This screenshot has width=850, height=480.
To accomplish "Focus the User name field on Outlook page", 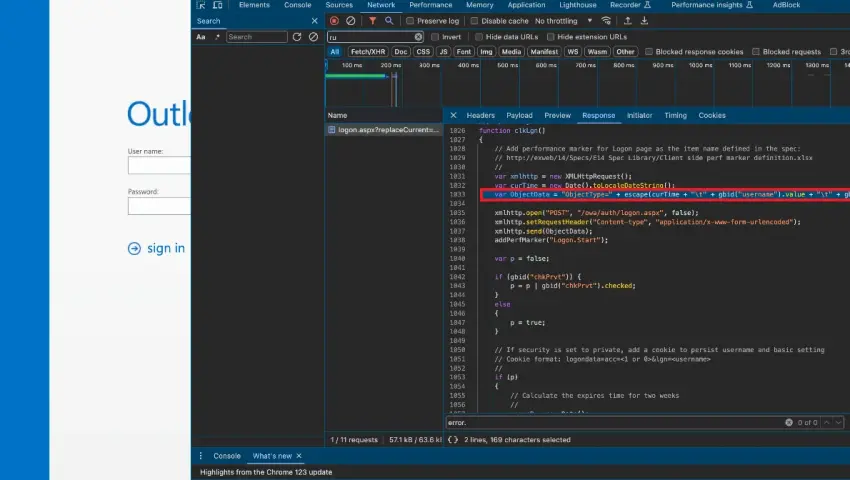I will [x=159, y=165].
